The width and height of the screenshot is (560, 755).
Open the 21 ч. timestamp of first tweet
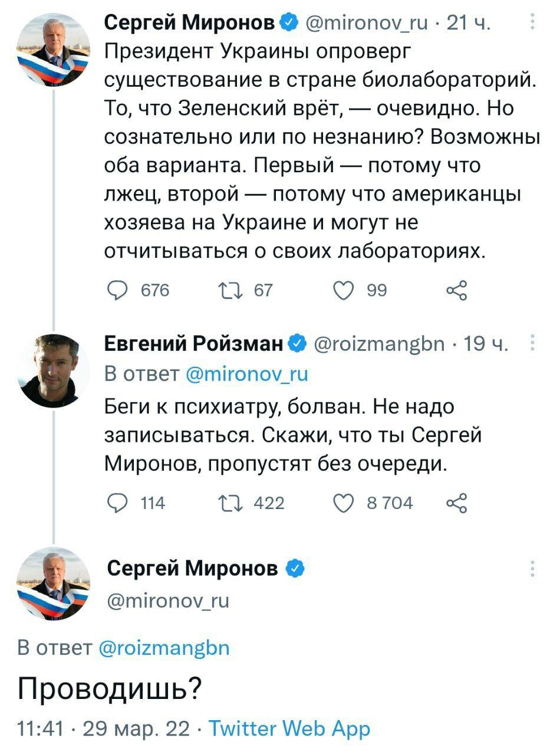(x=469, y=24)
